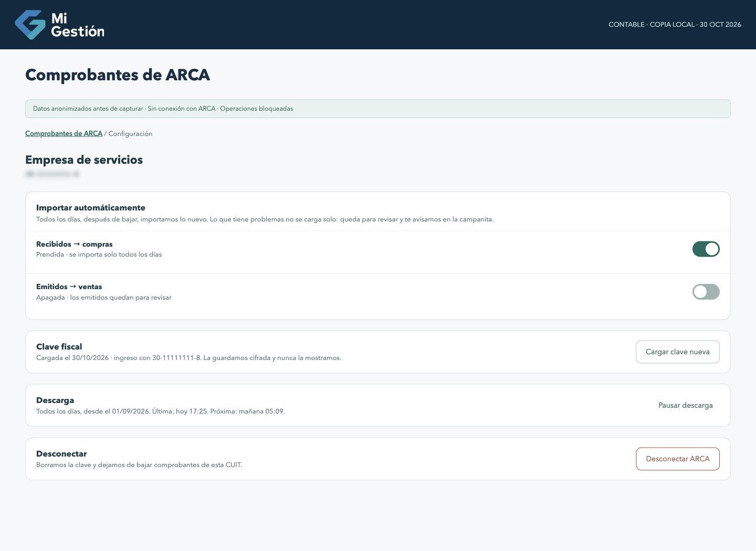Viewport: 756px width, 551px height.
Task: Click the text 'Apagada · los emitidos quedan para revisar'
Action: pyautogui.click(x=104, y=298)
